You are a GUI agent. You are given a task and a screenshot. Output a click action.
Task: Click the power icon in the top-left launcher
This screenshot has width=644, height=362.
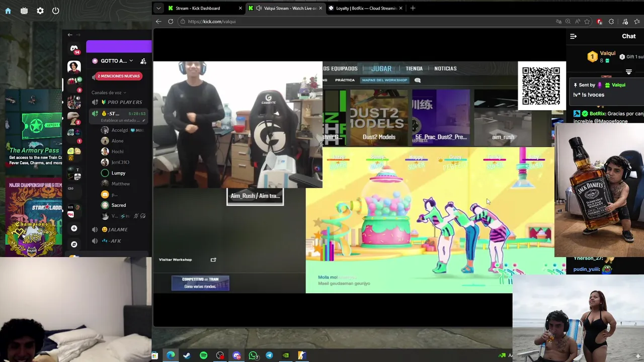click(x=56, y=11)
